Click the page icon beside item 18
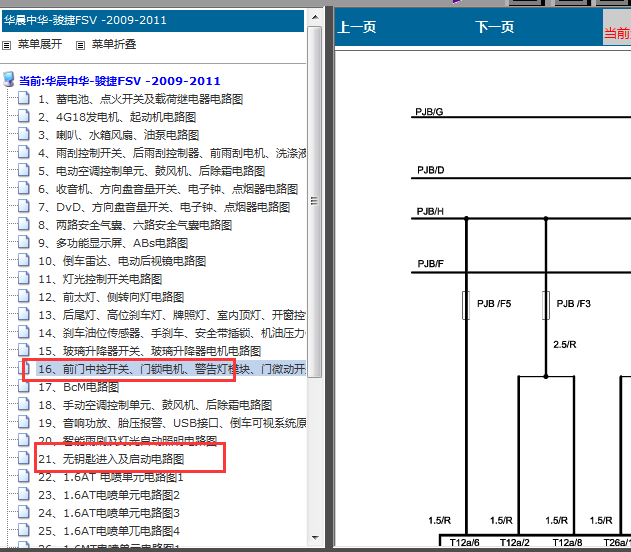The height and width of the screenshot is (552, 631). pos(24,404)
